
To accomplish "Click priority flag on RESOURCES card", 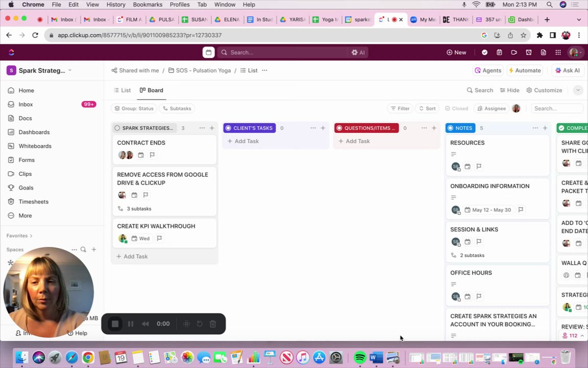I will point(479,166).
